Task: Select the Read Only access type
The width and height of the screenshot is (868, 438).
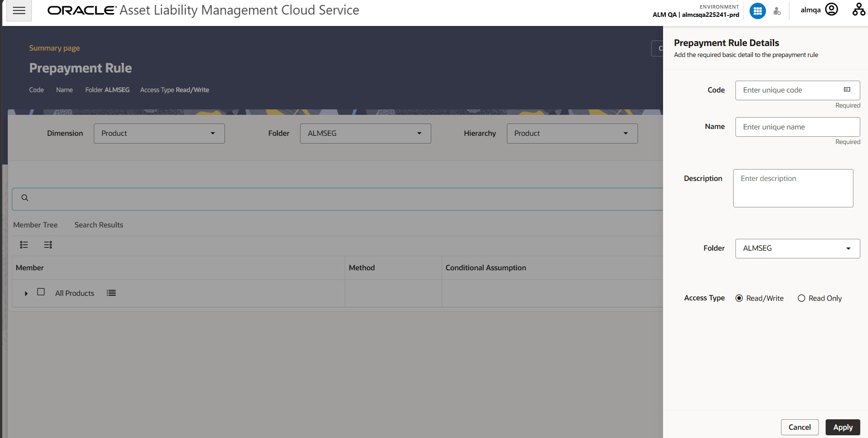Action: 802,298
